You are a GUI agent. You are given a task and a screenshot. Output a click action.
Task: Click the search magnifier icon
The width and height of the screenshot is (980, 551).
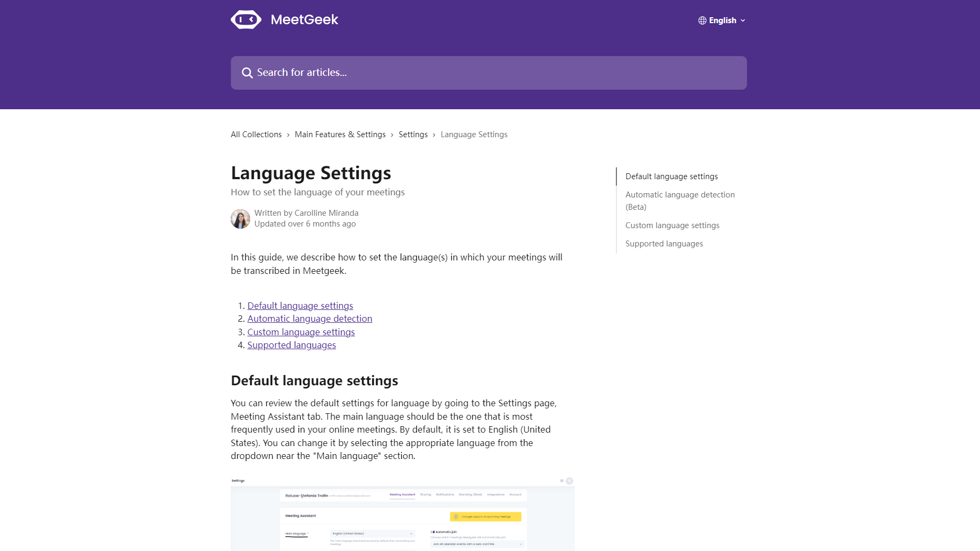pos(247,73)
